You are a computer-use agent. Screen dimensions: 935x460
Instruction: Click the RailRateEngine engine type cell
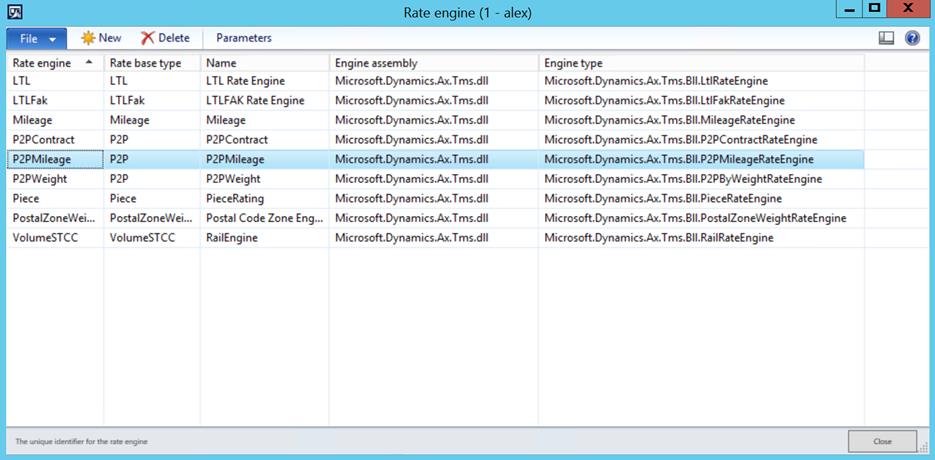[x=701, y=237]
